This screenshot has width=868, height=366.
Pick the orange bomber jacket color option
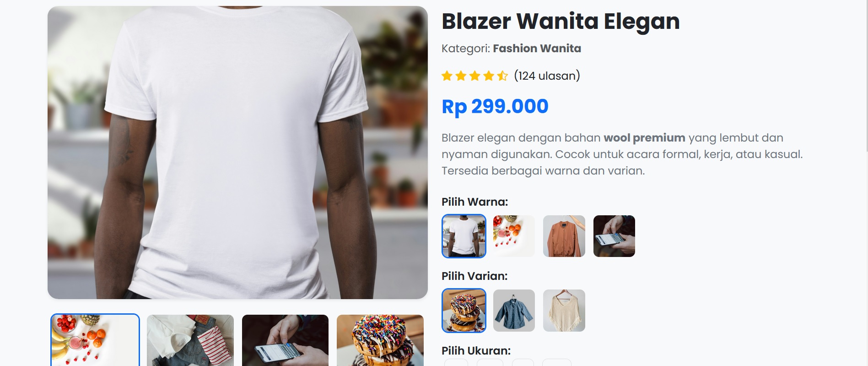click(x=564, y=236)
